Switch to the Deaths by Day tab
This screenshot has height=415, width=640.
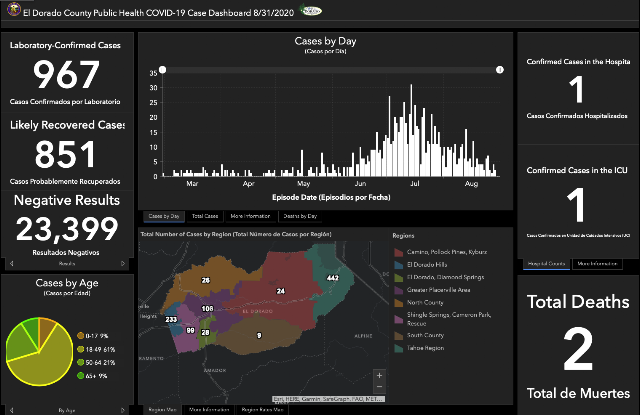pos(300,216)
